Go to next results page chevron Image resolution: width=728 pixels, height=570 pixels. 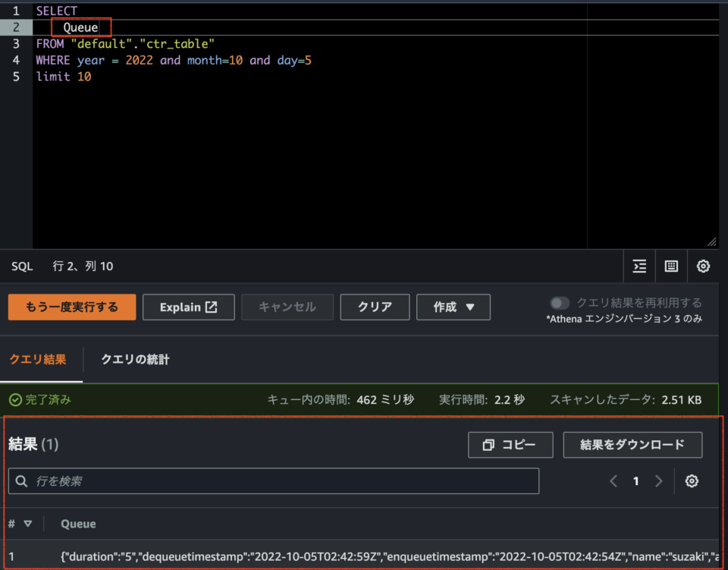(658, 480)
